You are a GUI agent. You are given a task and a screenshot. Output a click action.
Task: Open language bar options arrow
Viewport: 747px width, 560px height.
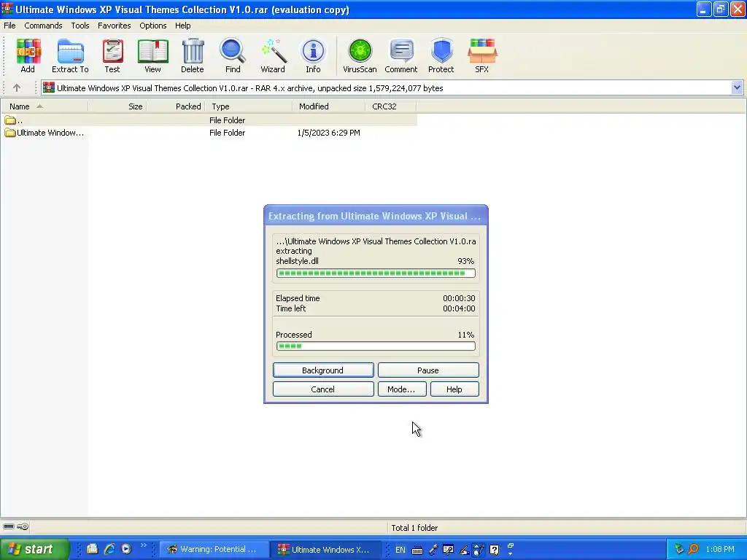click(x=510, y=554)
